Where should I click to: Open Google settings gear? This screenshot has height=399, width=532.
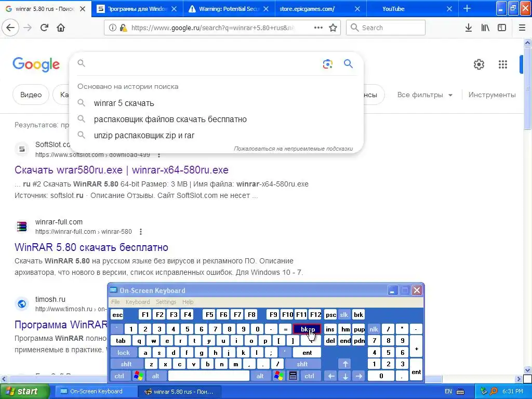pyautogui.click(x=478, y=64)
